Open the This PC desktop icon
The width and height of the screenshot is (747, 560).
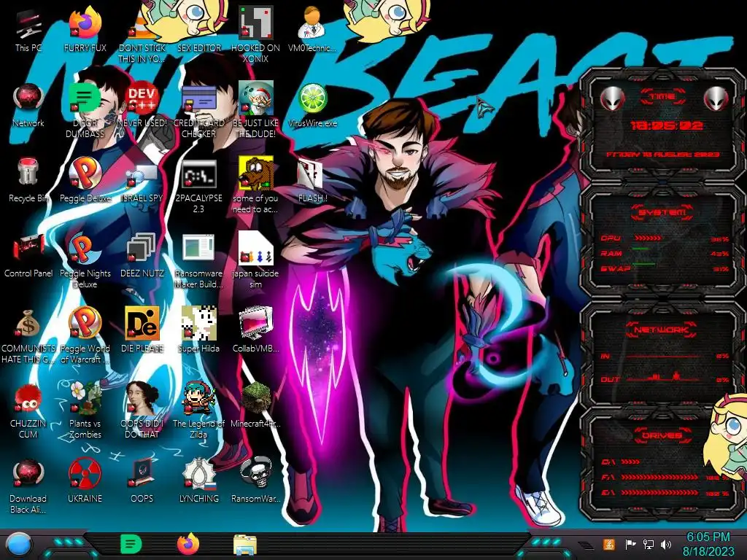point(28,25)
